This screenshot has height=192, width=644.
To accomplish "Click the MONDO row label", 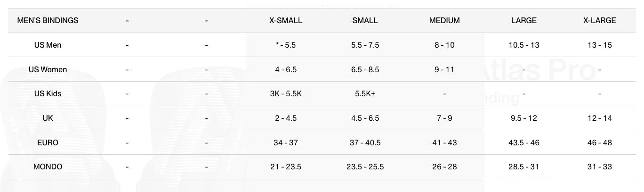I will (x=48, y=167).
